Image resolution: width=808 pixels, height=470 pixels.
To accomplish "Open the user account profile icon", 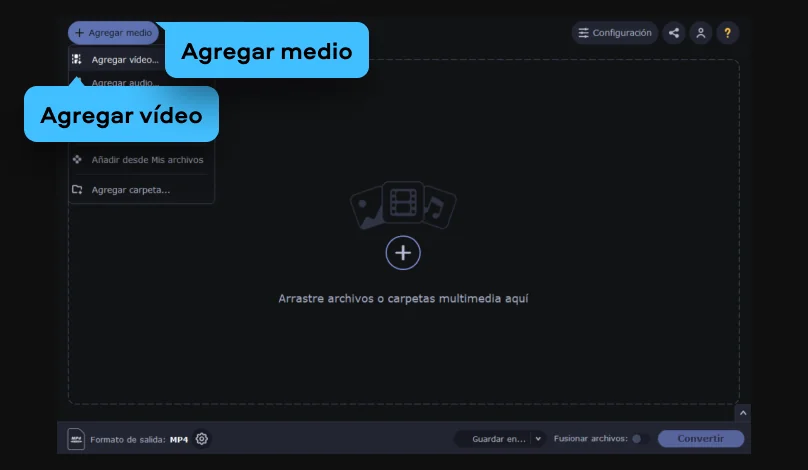I will (x=701, y=33).
